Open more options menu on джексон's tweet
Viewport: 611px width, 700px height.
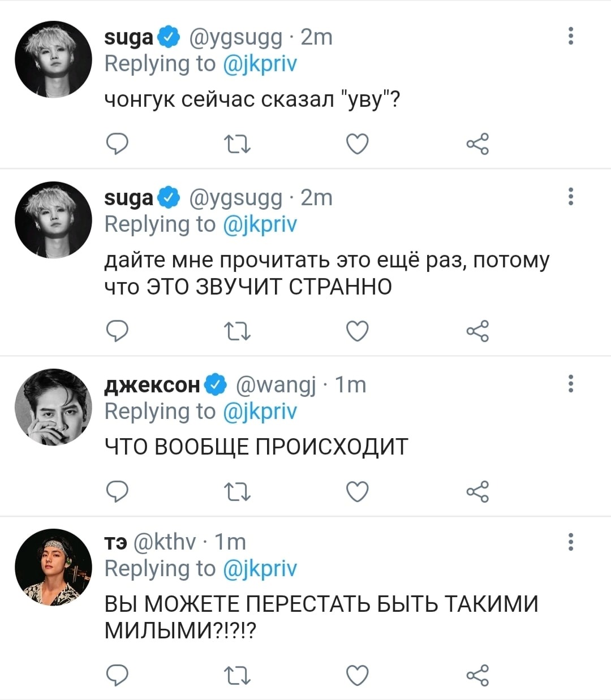click(x=571, y=383)
